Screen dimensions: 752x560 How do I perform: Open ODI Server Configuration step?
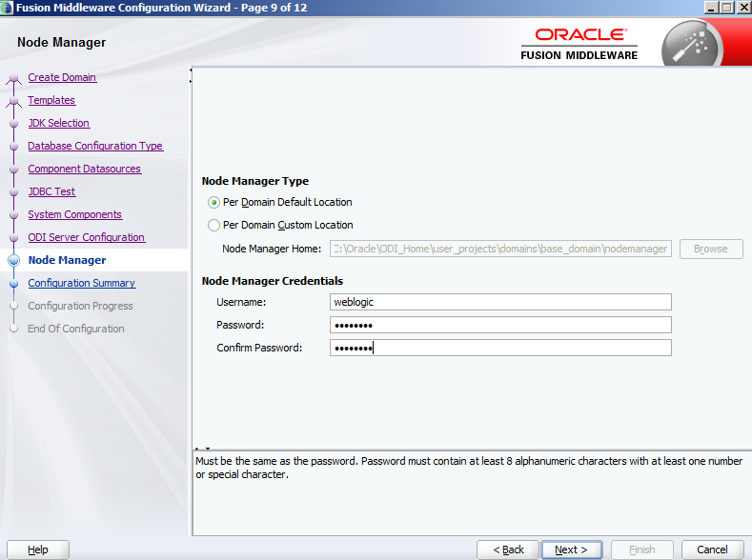(86, 237)
